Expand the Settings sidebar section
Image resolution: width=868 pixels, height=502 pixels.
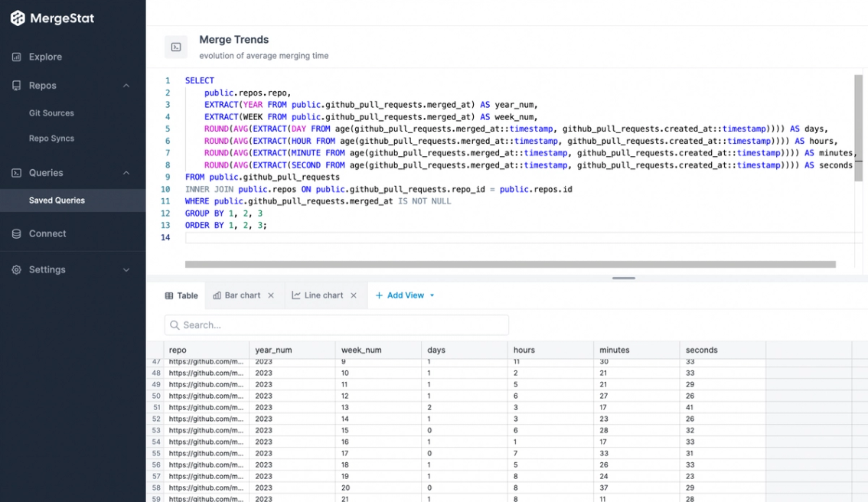click(x=126, y=269)
